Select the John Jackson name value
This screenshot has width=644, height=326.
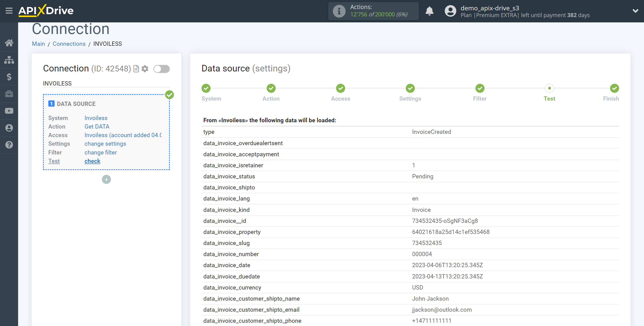[x=430, y=299]
